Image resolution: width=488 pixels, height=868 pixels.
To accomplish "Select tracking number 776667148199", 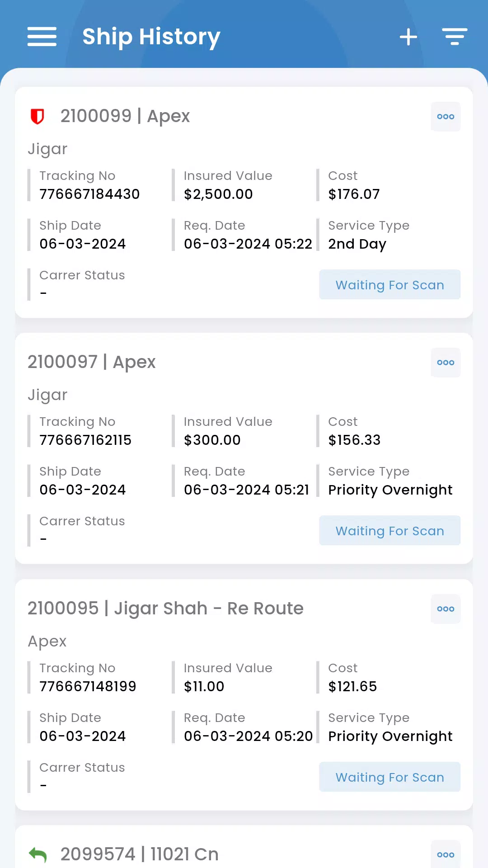I will (88, 686).
